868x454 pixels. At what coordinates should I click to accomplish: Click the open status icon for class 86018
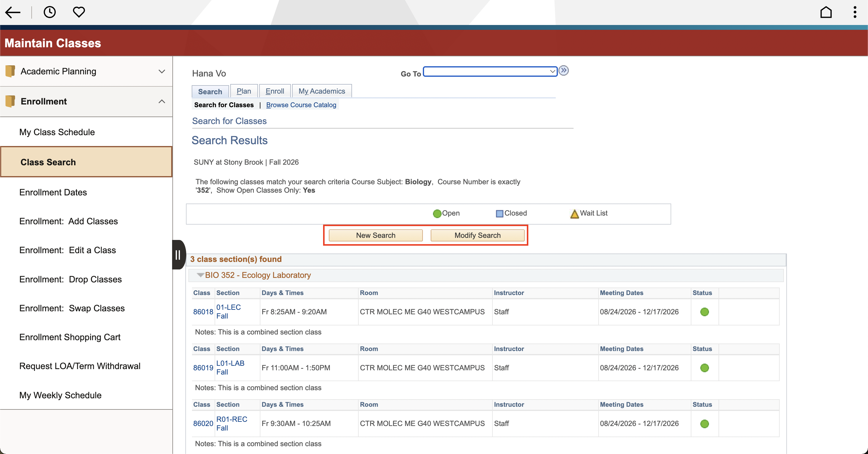click(x=704, y=312)
